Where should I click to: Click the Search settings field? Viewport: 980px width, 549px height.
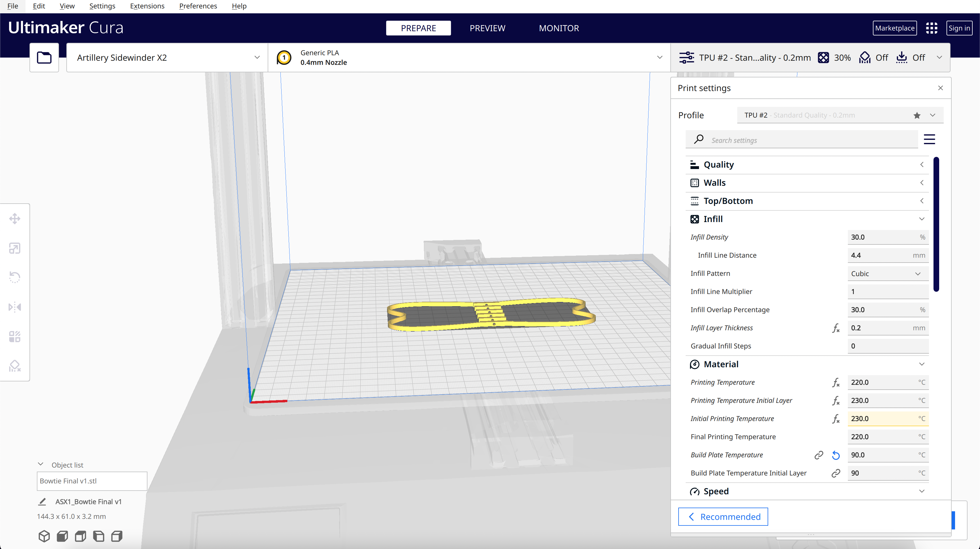point(802,140)
